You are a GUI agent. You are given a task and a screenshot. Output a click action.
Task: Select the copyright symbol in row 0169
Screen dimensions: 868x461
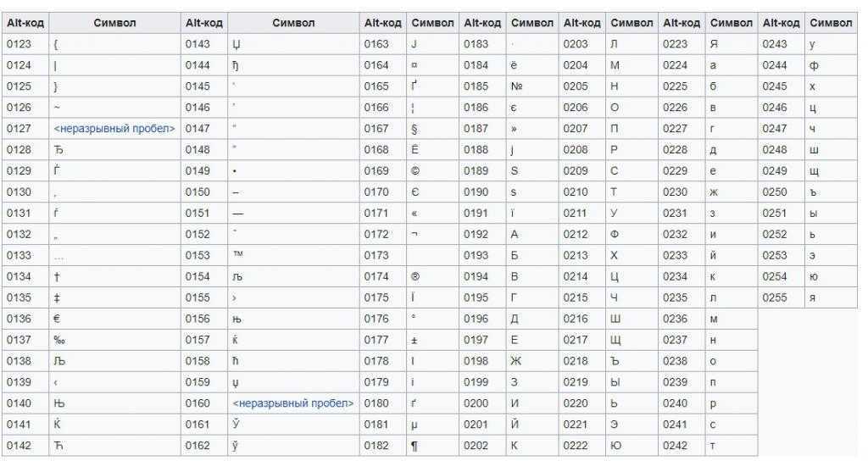coord(415,171)
